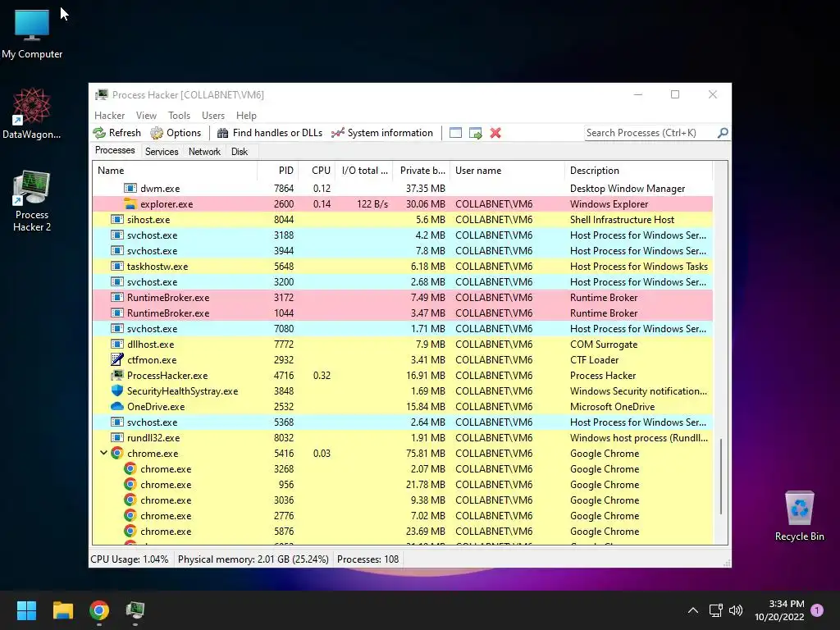Click the taskbar clock showing 3:34 PM
Screen dimensions: 840x630
coord(779,610)
